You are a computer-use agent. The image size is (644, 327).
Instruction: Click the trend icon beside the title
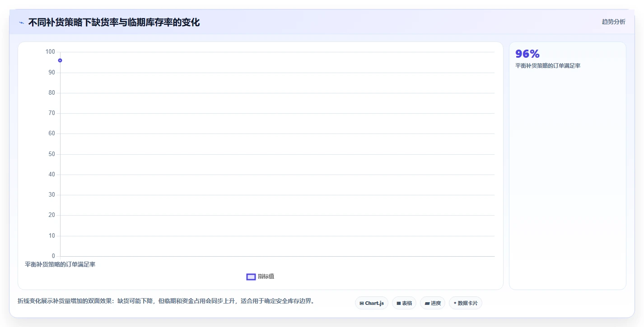coord(21,23)
